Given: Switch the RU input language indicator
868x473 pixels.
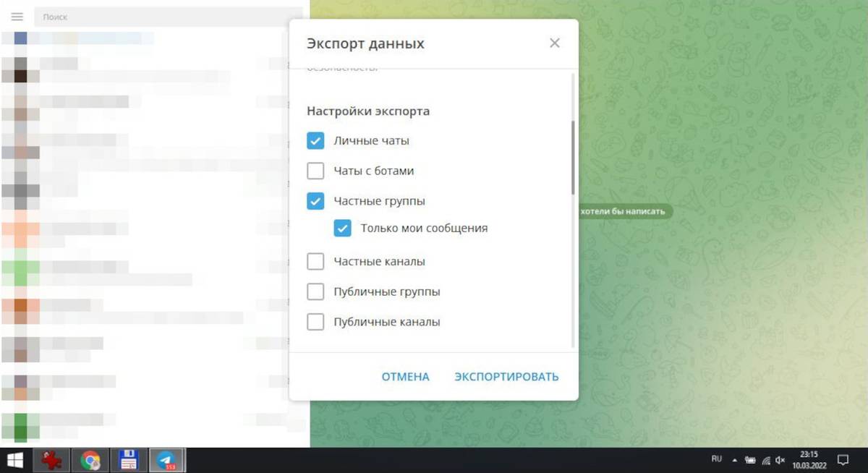Looking at the screenshot, I should tap(717, 459).
